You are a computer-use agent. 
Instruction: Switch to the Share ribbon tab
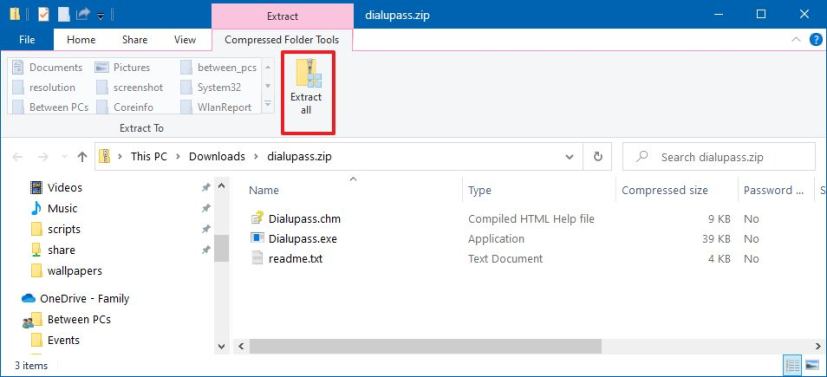point(134,40)
